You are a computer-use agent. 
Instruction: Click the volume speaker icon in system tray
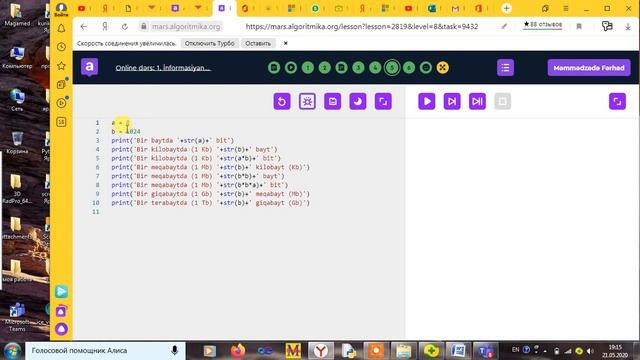click(x=590, y=351)
